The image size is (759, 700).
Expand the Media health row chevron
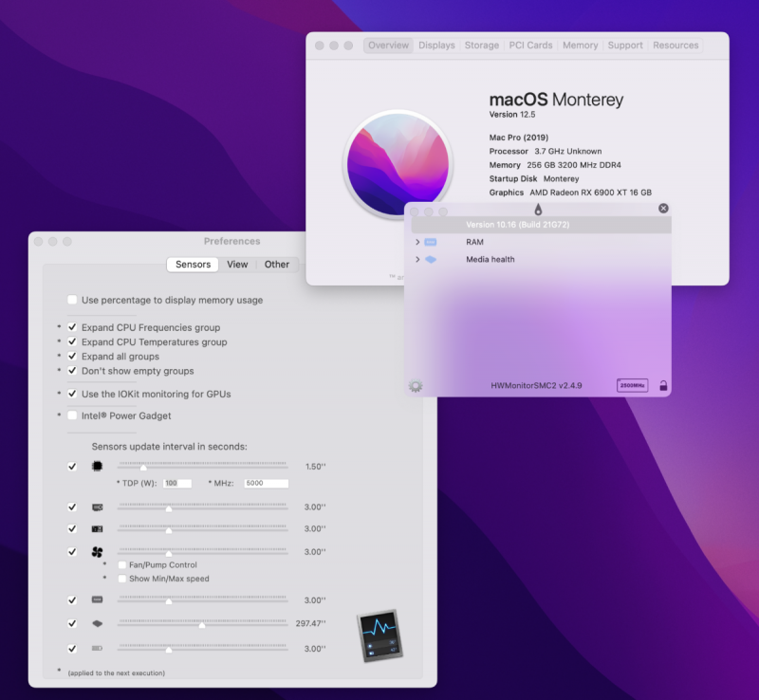tap(417, 260)
